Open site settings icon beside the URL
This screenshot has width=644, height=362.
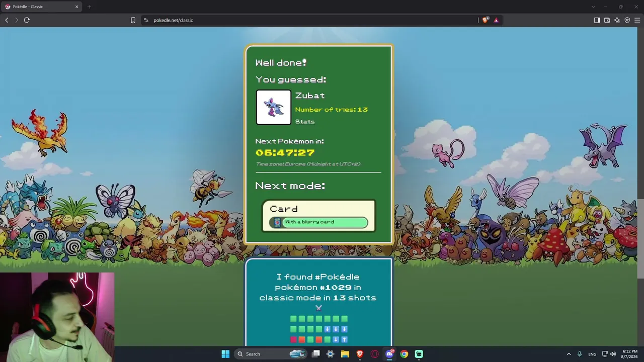coord(146,20)
